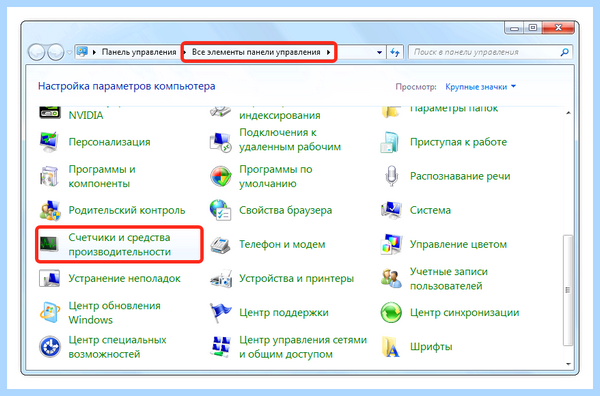Click Учетные записи пользователей icon
Image resolution: width=600 pixels, height=396 pixels.
point(391,278)
